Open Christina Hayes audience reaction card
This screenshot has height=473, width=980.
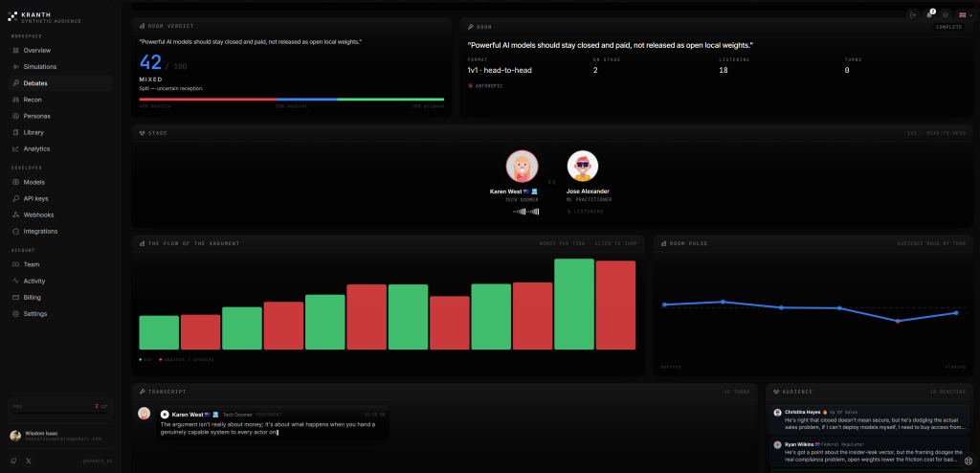pyautogui.click(x=871, y=419)
